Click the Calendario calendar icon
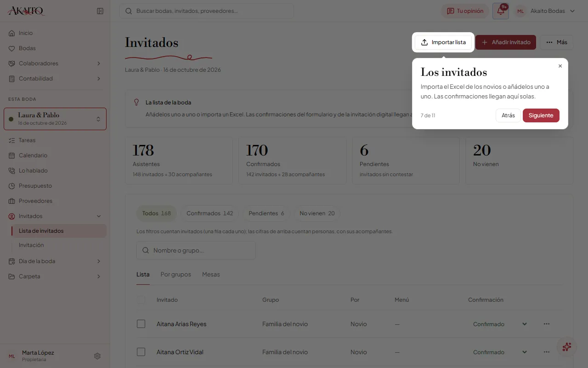The width and height of the screenshot is (588, 368). [12, 155]
